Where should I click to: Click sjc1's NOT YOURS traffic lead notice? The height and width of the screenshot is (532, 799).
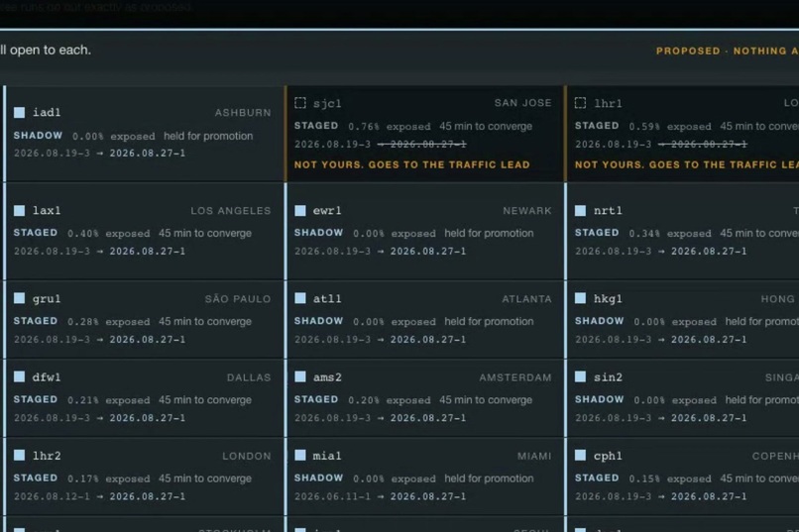(411, 164)
